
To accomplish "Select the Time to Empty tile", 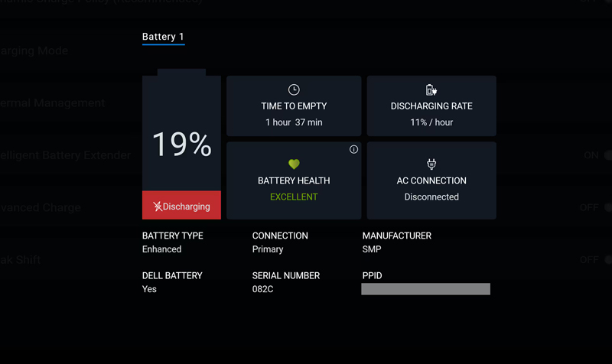I will click(294, 106).
